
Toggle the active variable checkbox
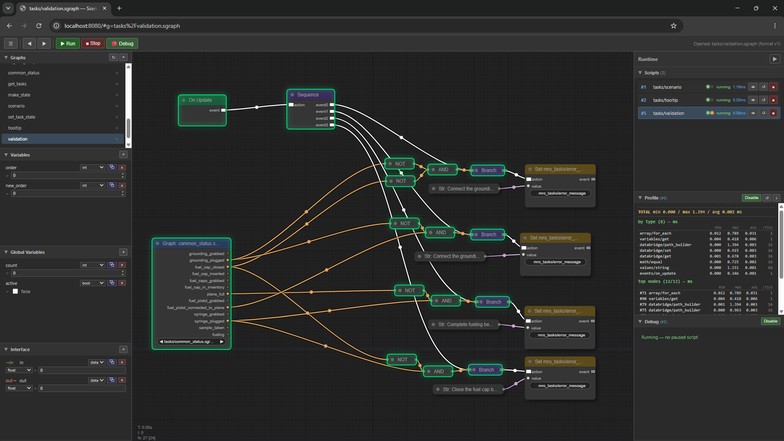[x=15, y=292]
